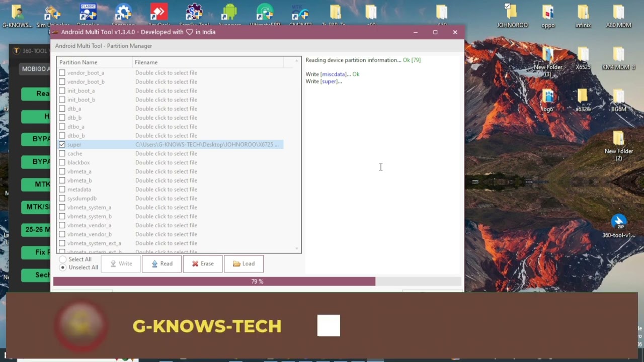Open the 360-tool-v1 zip file

(618, 226)
